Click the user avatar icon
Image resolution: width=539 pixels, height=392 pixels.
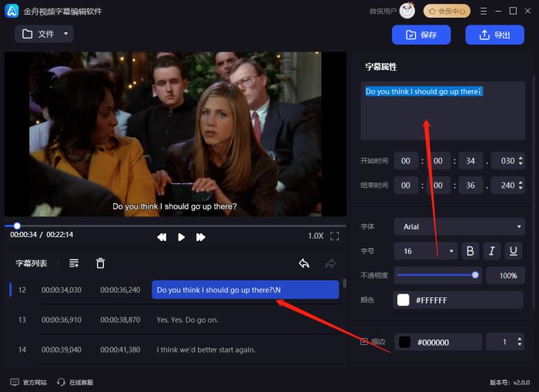407,11
